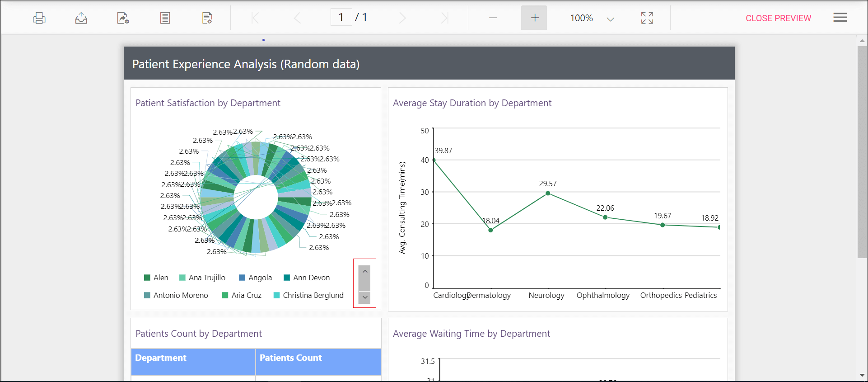Click the Ana Trujillo legend item

(x=202, y=278)
